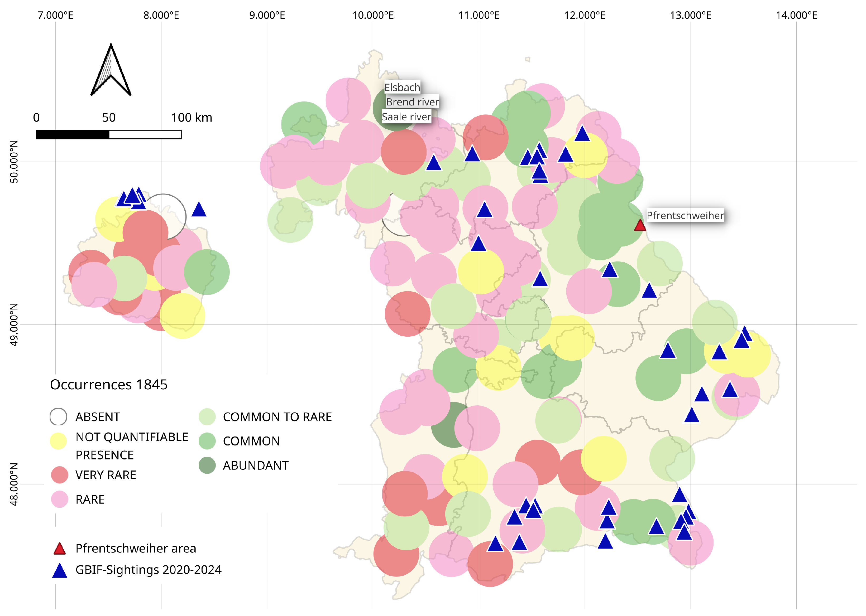This screenshot has height=616, width=866.
Task: Click the 48.000°N latitude label
Action: 14,484
